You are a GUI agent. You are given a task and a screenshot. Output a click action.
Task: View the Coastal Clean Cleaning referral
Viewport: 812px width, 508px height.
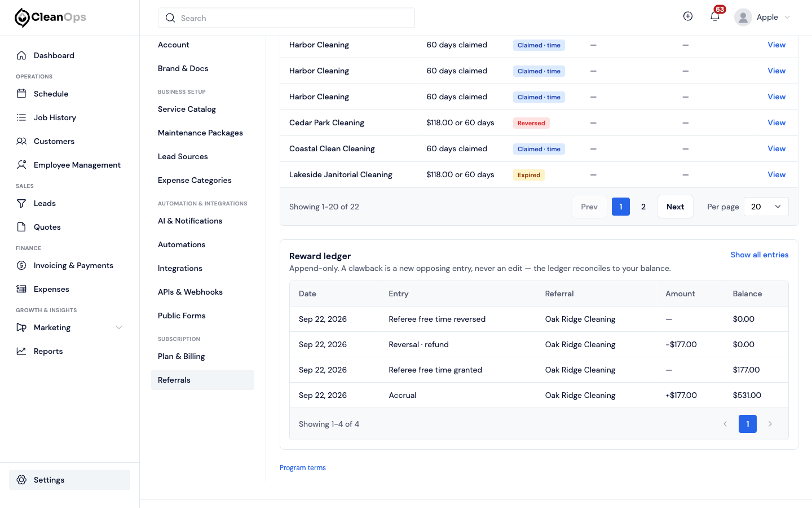776,148
